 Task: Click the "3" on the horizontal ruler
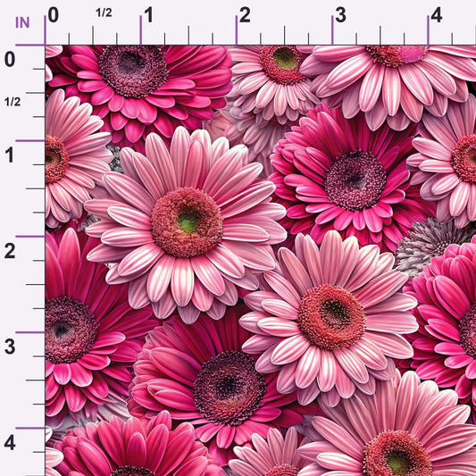340,15
